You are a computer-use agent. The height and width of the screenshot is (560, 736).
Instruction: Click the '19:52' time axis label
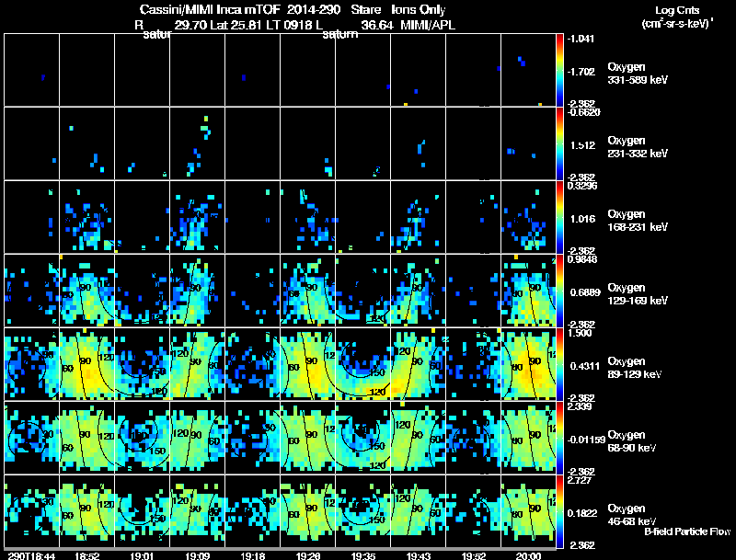tap(474, 555)
